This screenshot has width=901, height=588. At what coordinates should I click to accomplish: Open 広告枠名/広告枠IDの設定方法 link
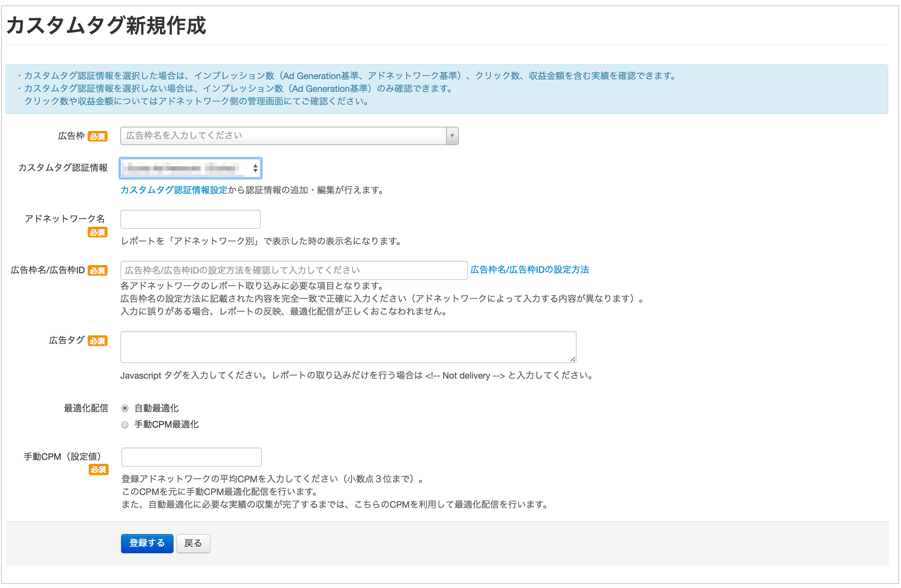click(529, 270)
